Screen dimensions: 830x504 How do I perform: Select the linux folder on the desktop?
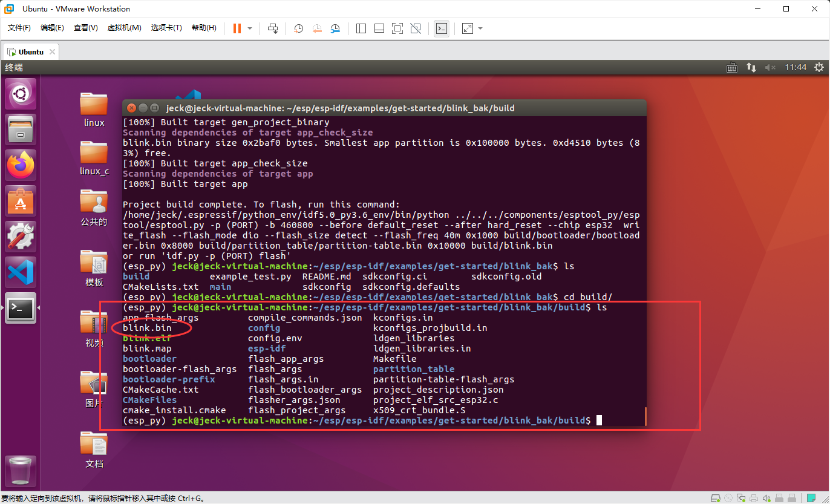(94, 110)
